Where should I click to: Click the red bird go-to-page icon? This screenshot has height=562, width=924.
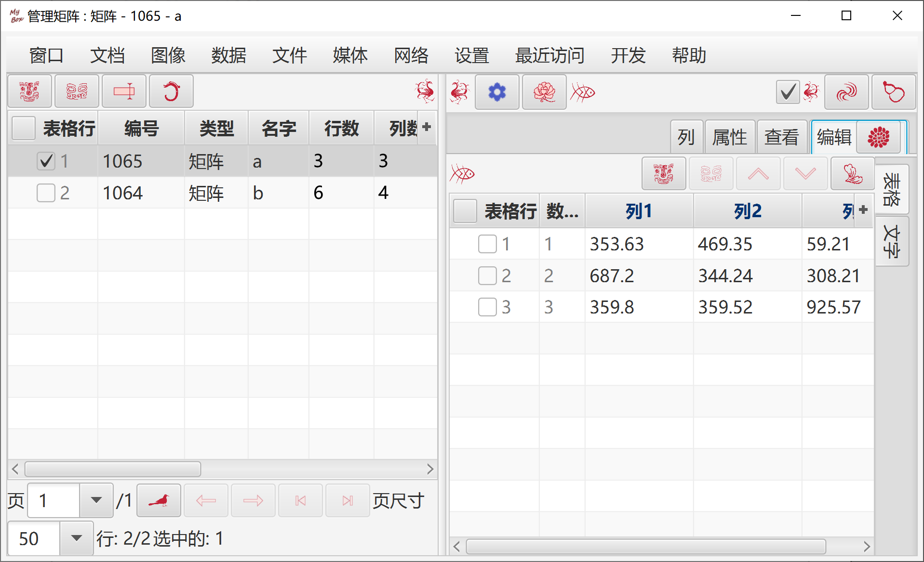pos(159,500)
